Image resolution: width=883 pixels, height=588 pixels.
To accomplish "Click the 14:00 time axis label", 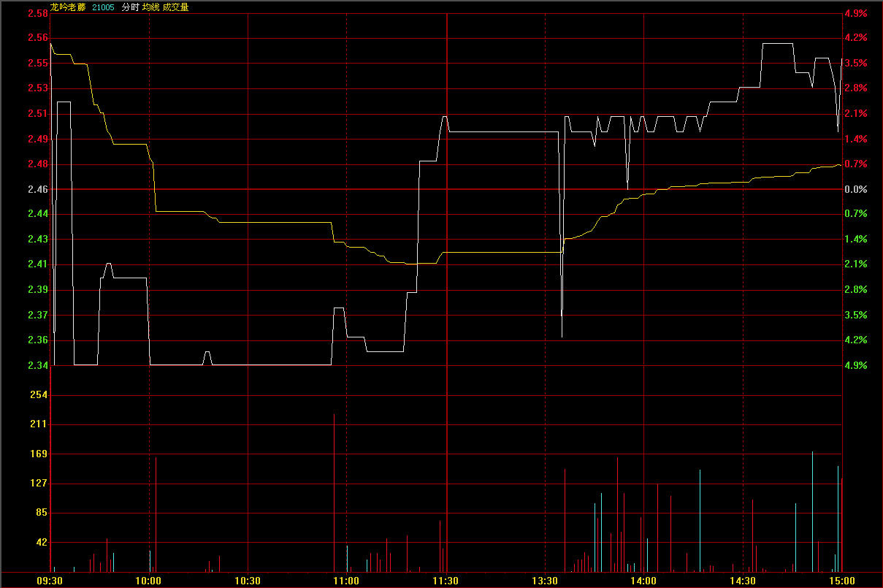I will point(643,581).
